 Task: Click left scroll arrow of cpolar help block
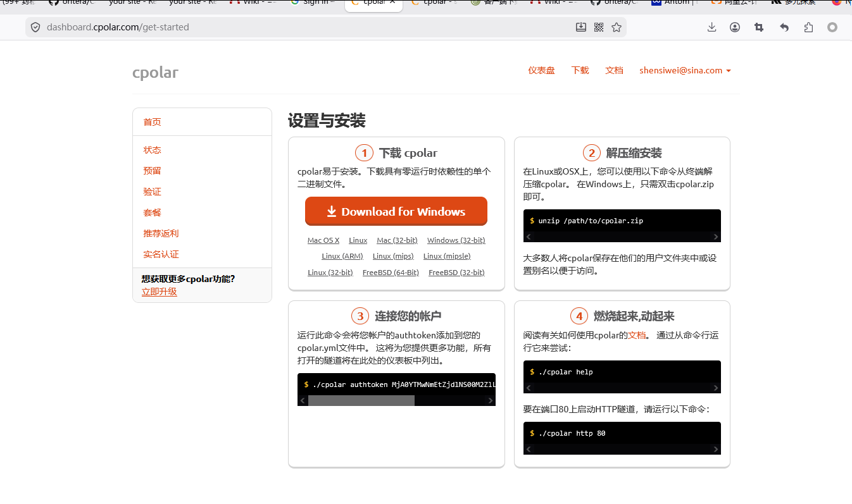click(529, 388)
